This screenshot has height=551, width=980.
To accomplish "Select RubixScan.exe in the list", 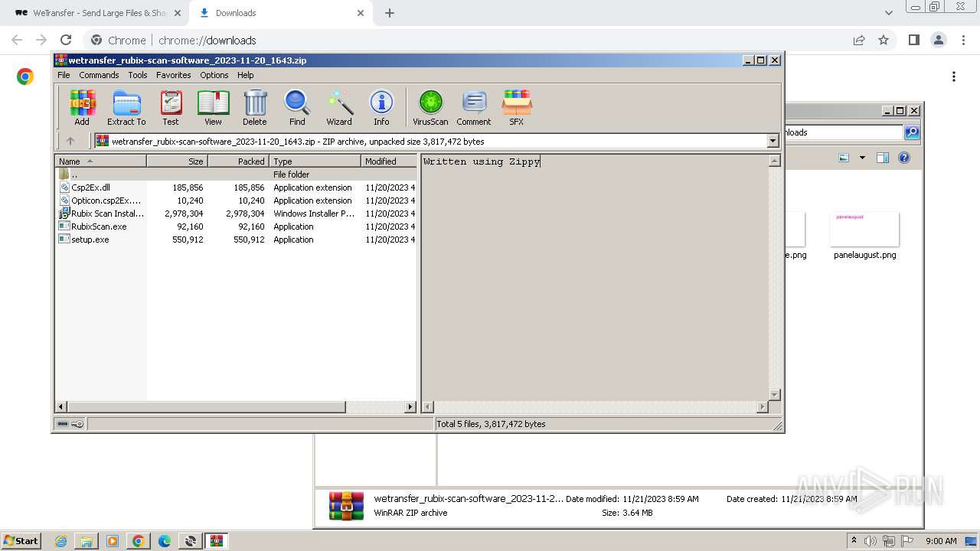I will (x=237, y=227).
